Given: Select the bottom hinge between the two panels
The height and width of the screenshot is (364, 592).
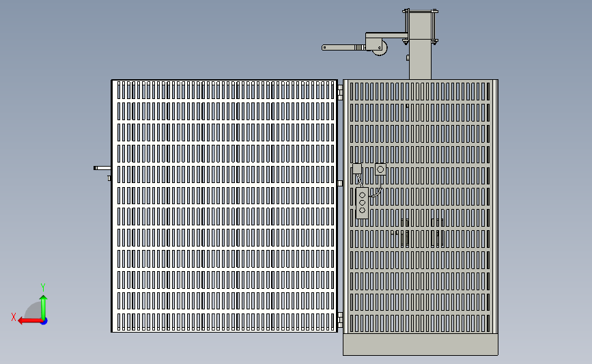Looking at the screenshot, I should (x=340, y=320).
